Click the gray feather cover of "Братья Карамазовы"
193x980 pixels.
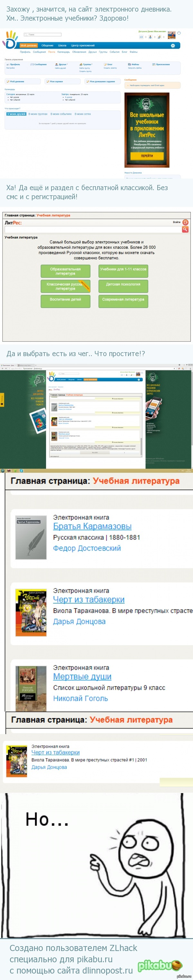[31, 538]
